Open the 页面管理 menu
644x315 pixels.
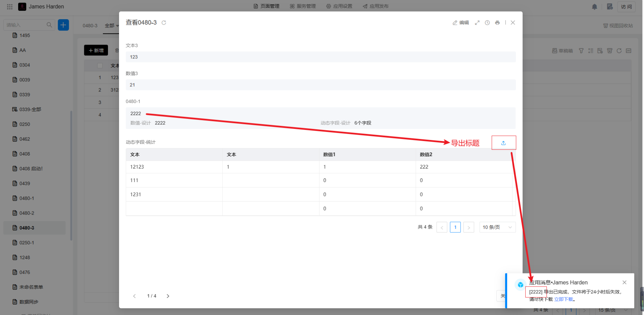pos(266,6)
